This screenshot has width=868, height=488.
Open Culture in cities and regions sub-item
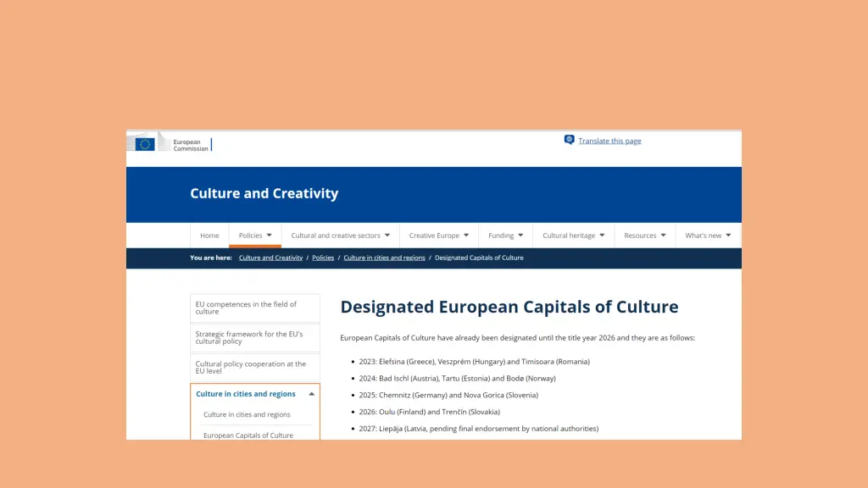click(247, 414)
